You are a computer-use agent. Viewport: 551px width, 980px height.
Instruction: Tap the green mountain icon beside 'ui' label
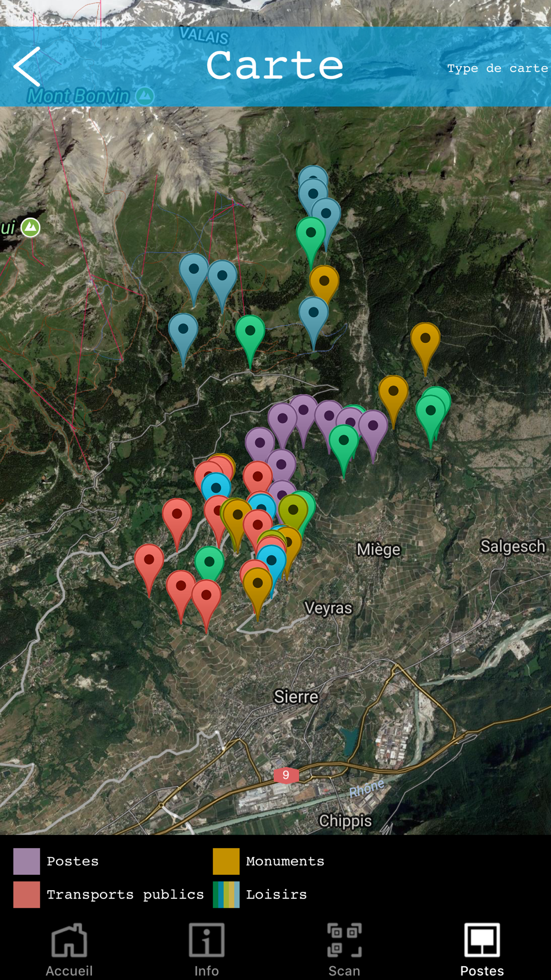tap(30, 227)
